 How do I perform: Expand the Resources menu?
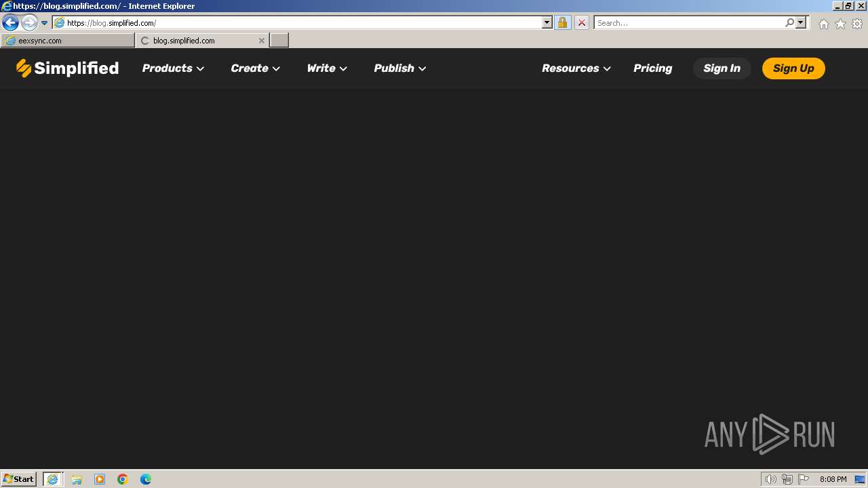[576, 68]
